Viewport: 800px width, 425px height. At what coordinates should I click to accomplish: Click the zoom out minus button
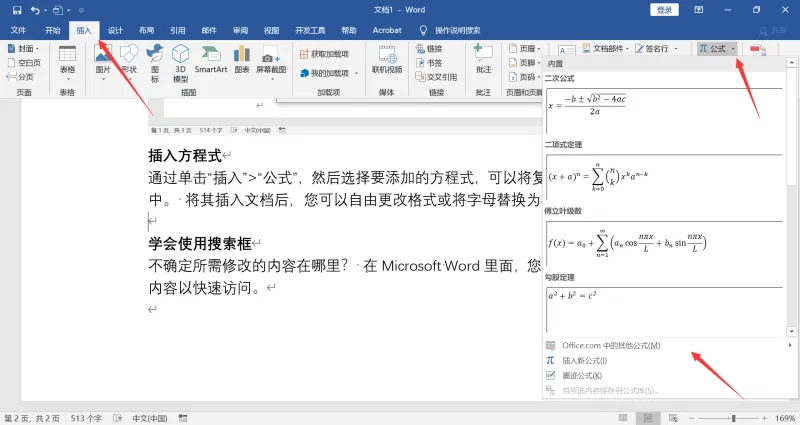click(x=691, y=418)
